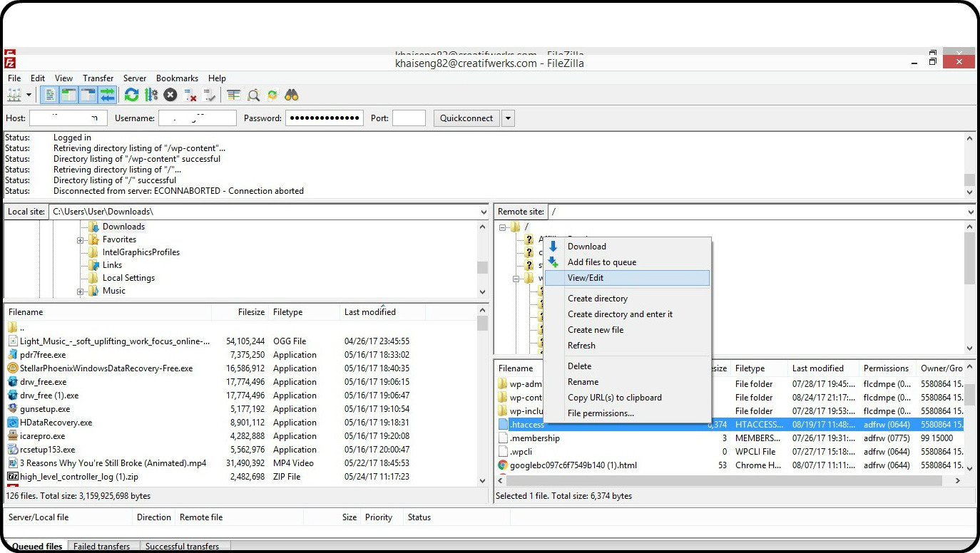The height and width of the screenshot is (553, 980).
Task: Click the icon beside HDataRecovery.exe
Action: coord(13,423)
